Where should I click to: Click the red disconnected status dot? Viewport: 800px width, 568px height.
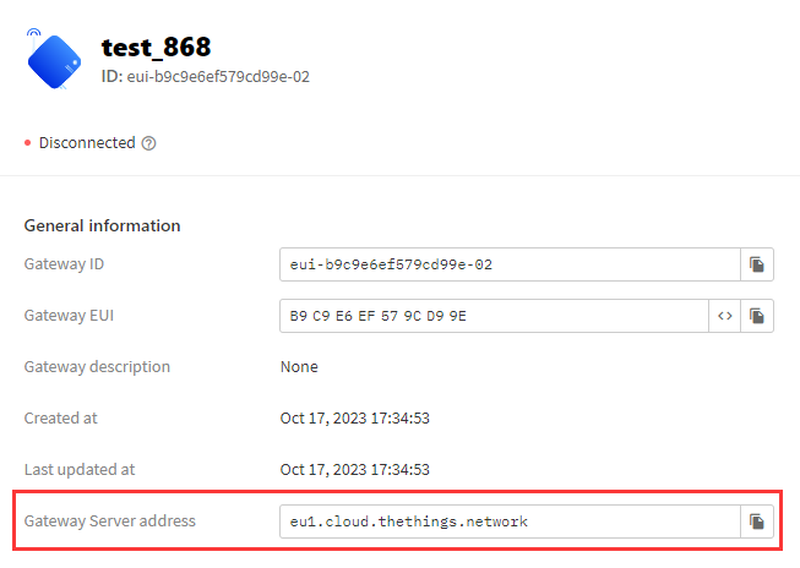click(x=28, y=144)
